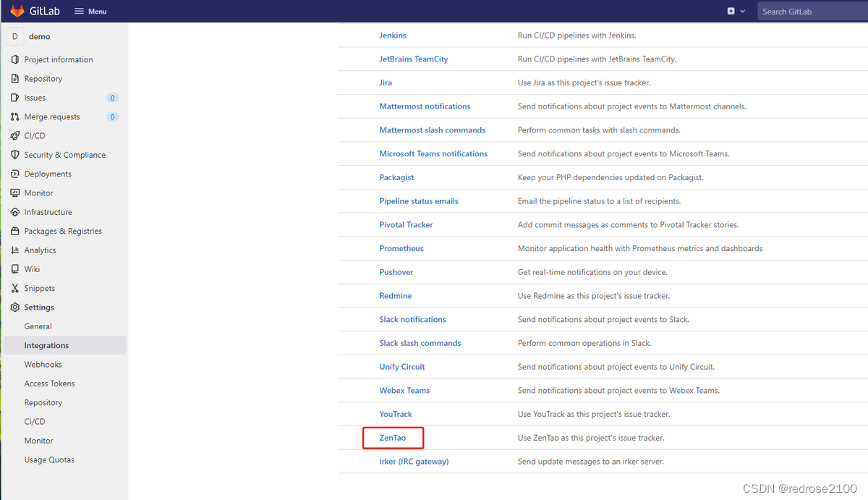
Task: Open Mattermost notifications integration
Action: click(425, 106)
